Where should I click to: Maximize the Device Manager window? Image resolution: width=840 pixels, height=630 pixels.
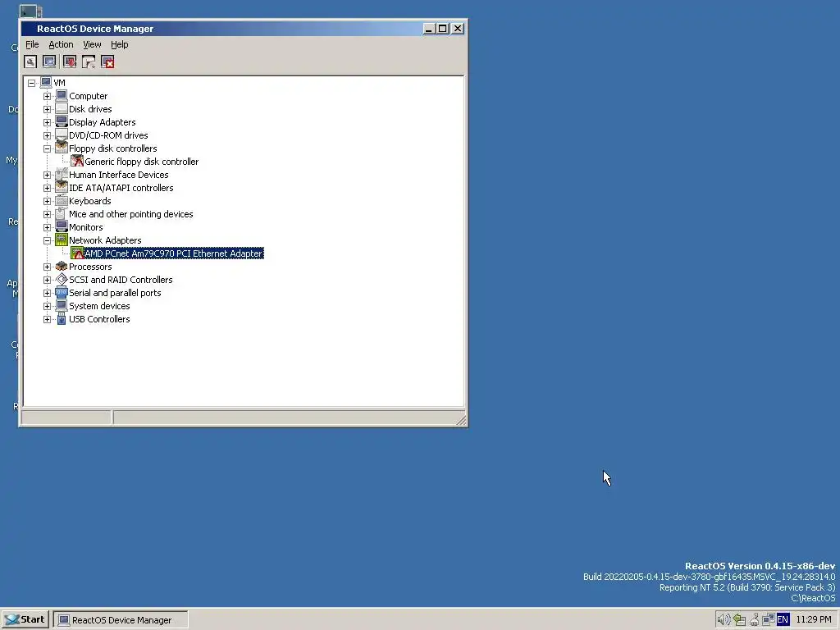point(442,29)
